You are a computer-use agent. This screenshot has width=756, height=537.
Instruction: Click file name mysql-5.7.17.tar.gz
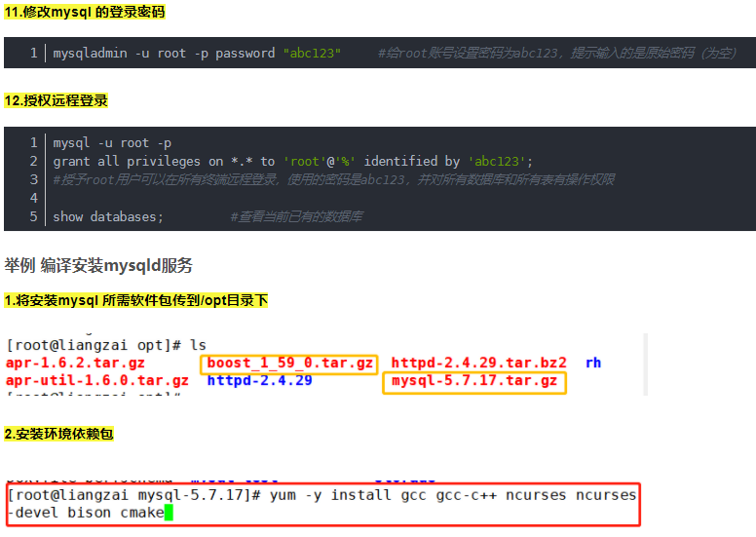474,381
